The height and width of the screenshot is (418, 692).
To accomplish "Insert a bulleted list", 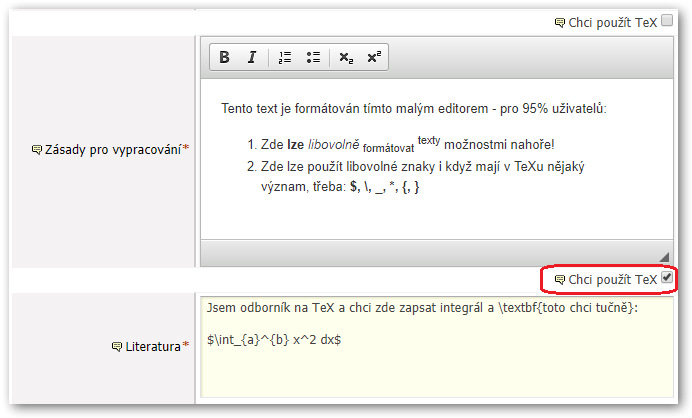I will tap(313, 57).
